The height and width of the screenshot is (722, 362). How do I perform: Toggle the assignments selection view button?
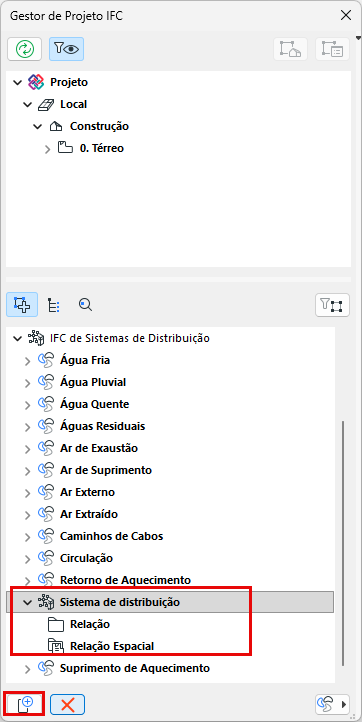(22, 304)
